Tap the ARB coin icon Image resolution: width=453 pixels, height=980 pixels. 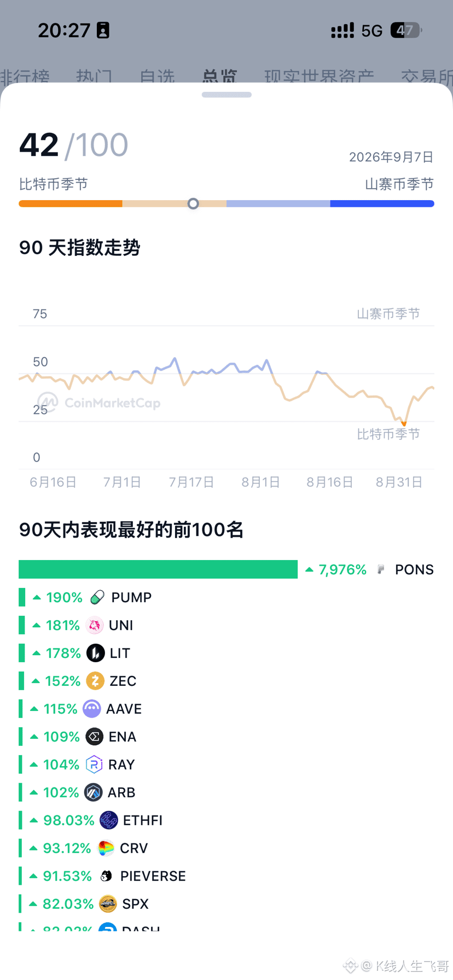(93, 792)
